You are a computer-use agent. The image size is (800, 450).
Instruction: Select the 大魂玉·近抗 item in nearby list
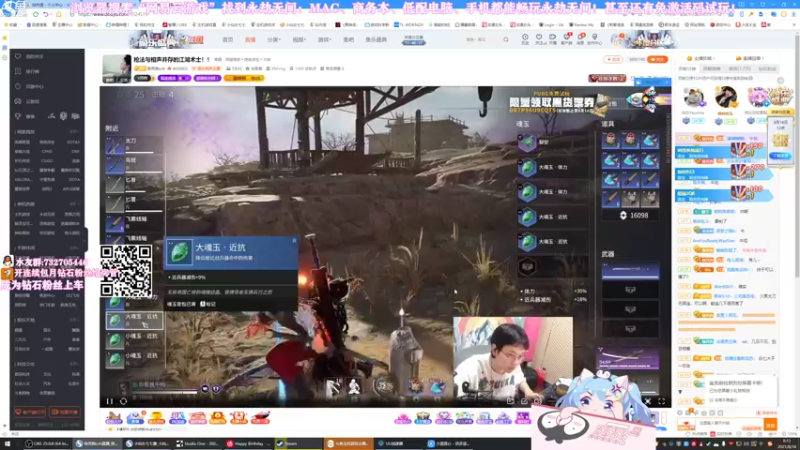pos(134,320)
